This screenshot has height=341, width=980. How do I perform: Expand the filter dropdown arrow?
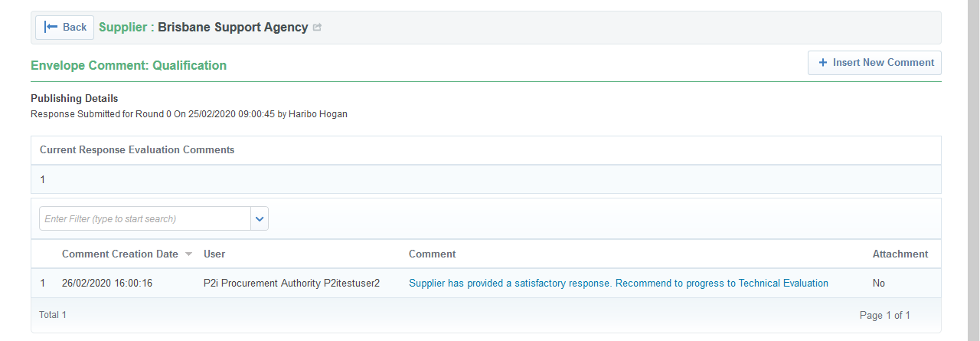coord(260,219)
